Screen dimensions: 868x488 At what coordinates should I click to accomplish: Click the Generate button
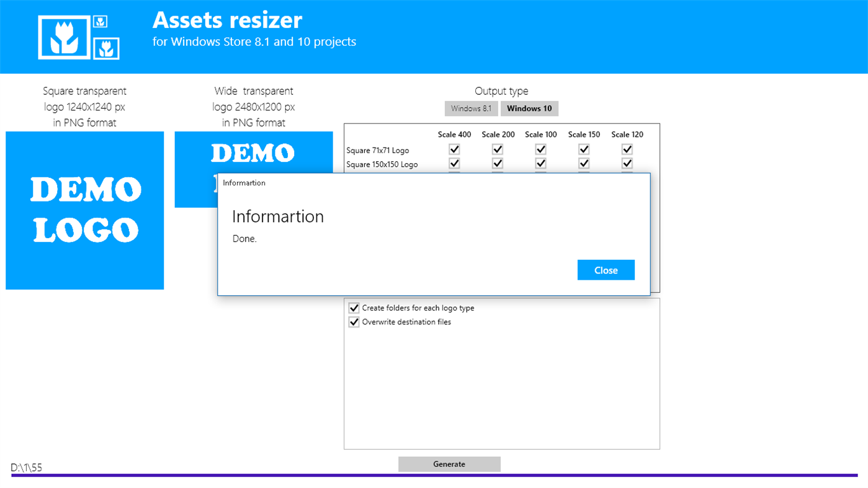pyautogui.click(x=449, y=464)
